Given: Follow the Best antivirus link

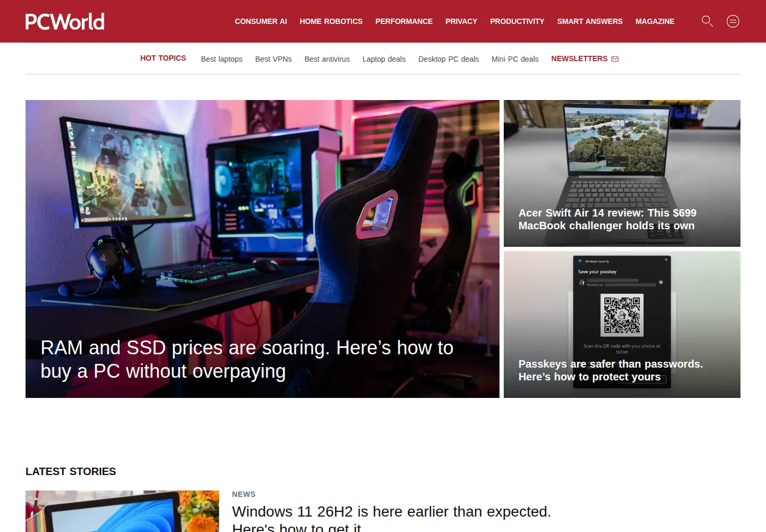Looking at the screenshot, I should pyautogui.click(x=327, y=59).
